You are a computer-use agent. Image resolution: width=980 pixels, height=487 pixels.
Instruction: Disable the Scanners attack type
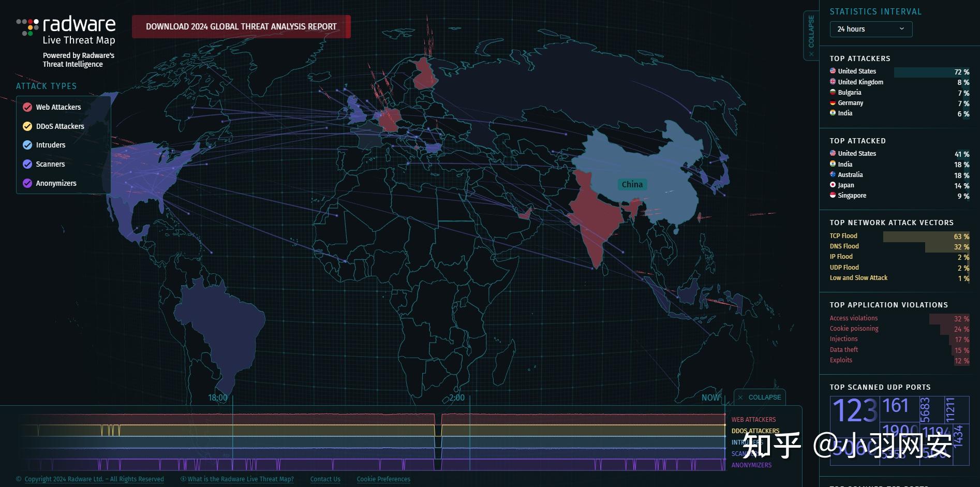click(x=27, y=164)
